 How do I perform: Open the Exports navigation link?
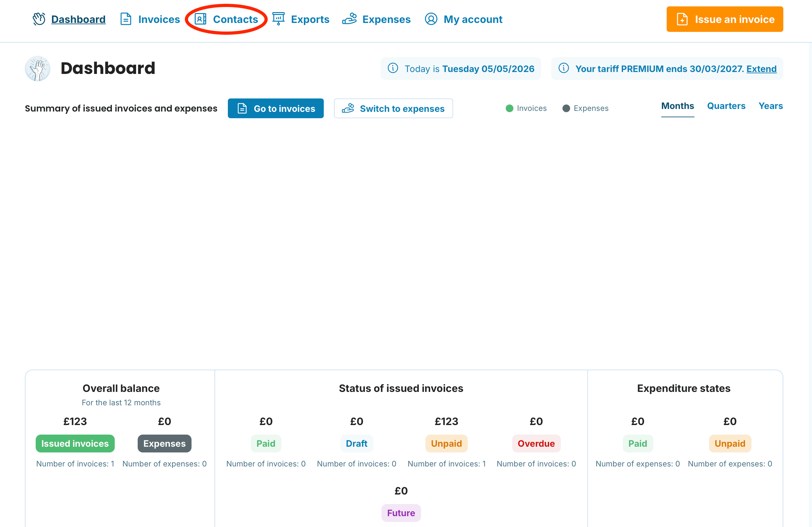tap(310, 19)
